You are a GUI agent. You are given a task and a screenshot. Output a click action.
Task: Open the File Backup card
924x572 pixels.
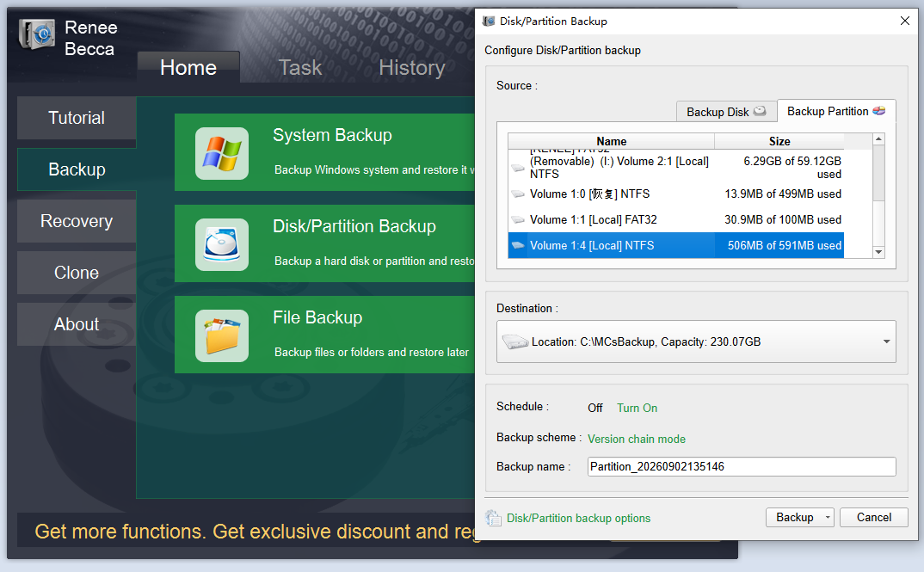[324, 335]
